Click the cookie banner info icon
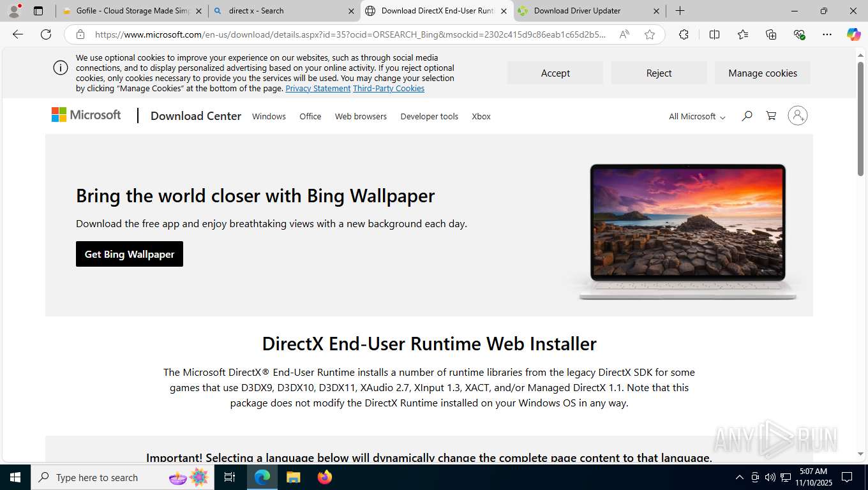This screenshot has height=490, width=868. pyautogui.click(x=61, y=68)
